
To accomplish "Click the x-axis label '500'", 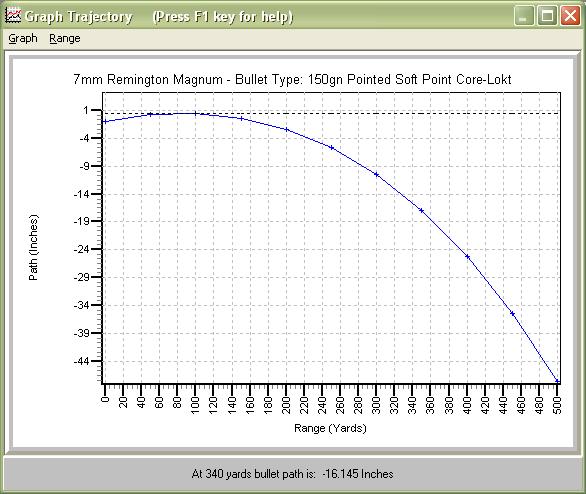I will click(x=557, y=405).
